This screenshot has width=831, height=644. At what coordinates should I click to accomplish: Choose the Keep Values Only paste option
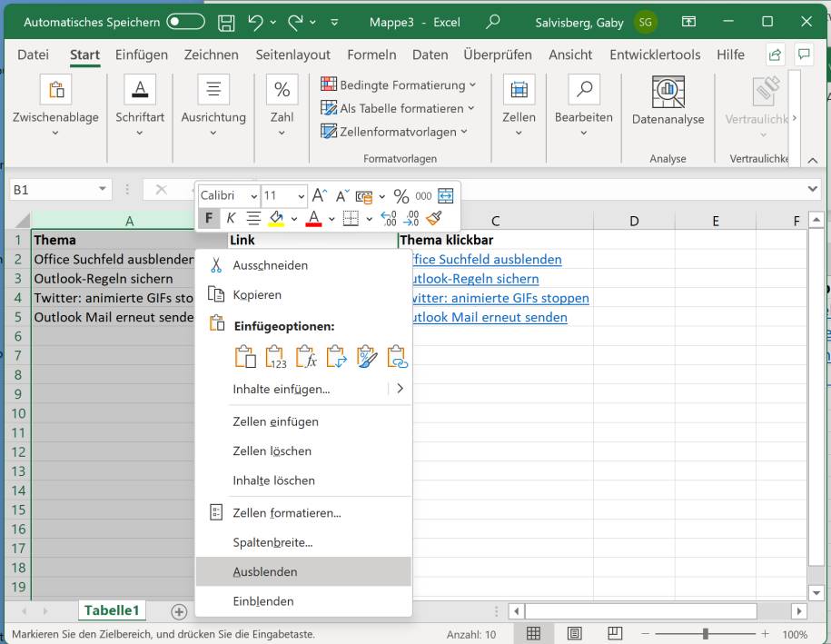pyautogui.click(x=275, y=356)
